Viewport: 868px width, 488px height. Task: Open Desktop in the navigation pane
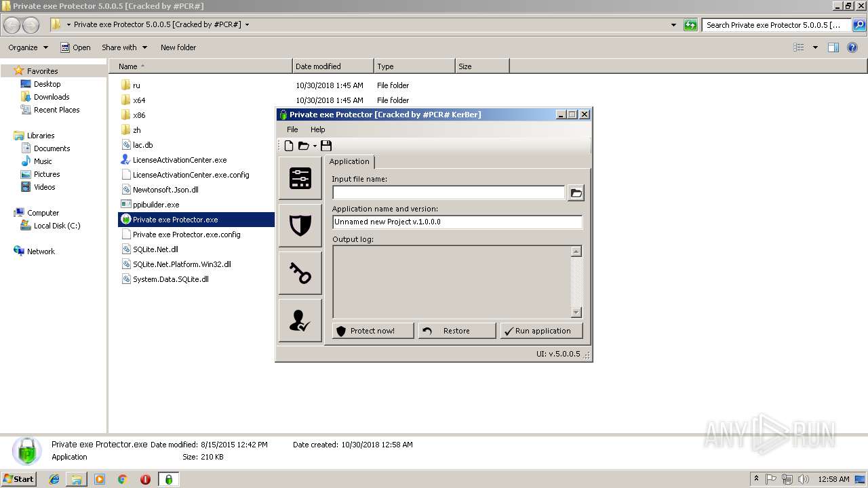pyautogui.click(x=47, y=84)
